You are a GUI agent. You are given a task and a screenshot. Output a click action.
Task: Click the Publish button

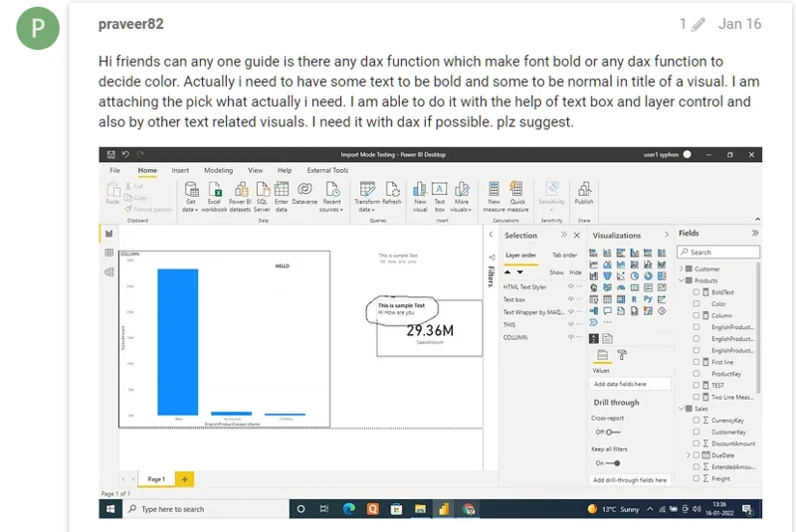click(x=584, y=193)
